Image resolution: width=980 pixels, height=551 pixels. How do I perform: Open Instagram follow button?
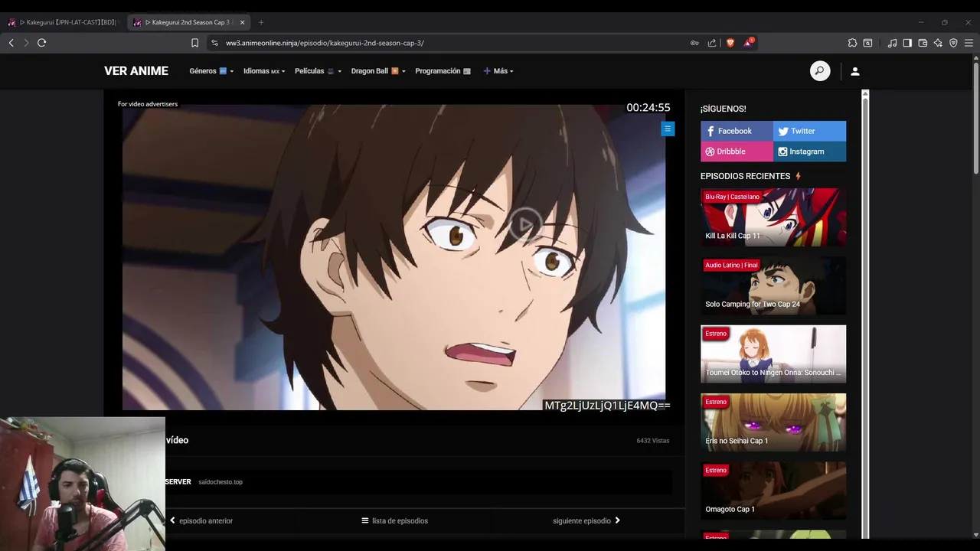click(x=809, y=152)
